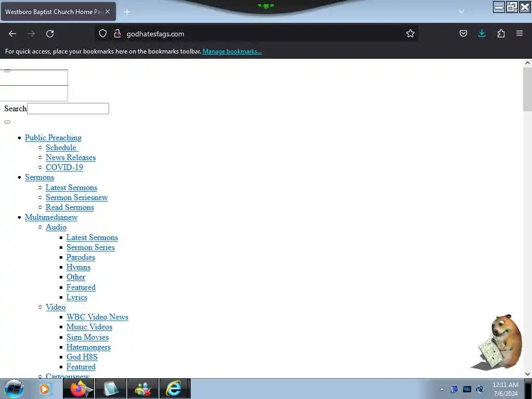
Task: Open the Video submenu link
Action: 56,307
